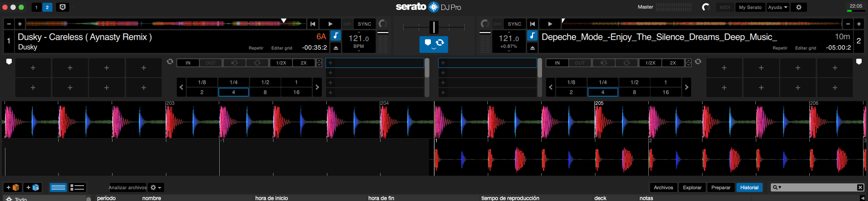Open settings gear in top bar
This screenshot has height=201, width=868.
[x=799, y=7]
